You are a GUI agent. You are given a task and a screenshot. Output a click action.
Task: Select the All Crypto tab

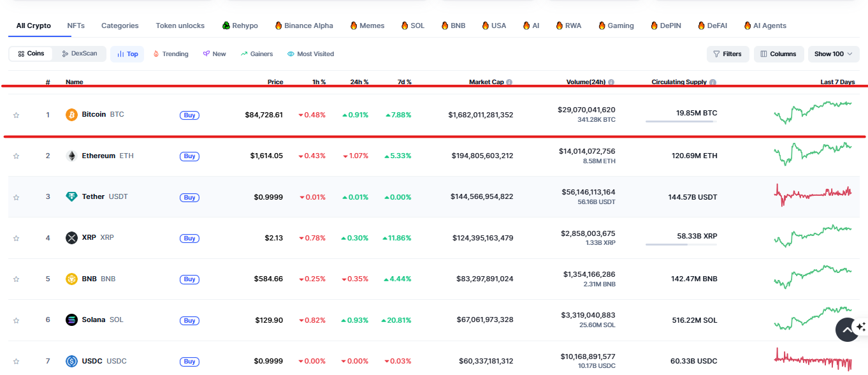pyautogui.click(x=34, y=26)
